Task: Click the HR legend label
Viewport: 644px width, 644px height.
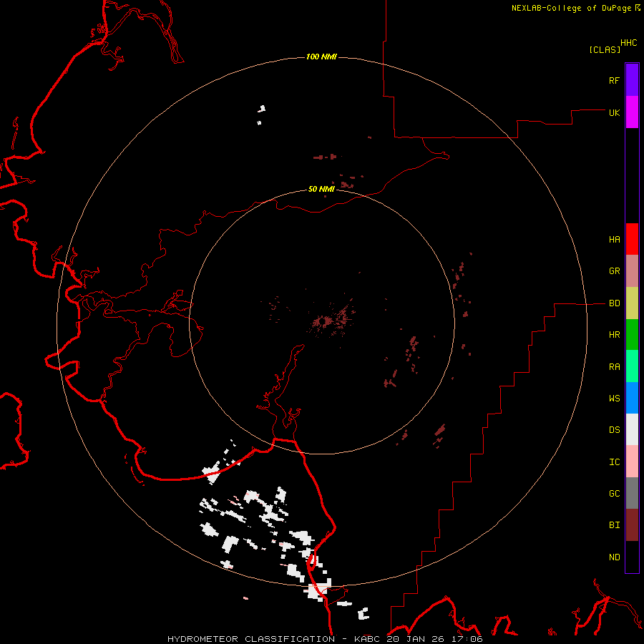Action: coord(614,335)
